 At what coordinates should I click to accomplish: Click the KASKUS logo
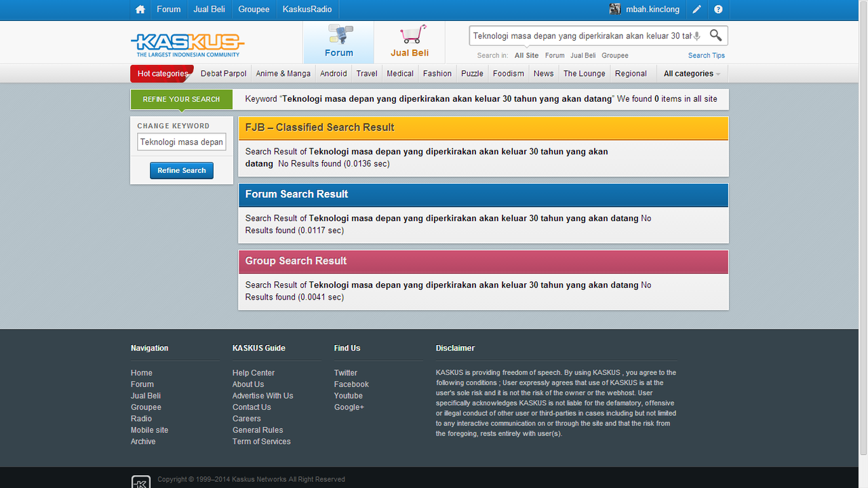click(x=187, y=45)
